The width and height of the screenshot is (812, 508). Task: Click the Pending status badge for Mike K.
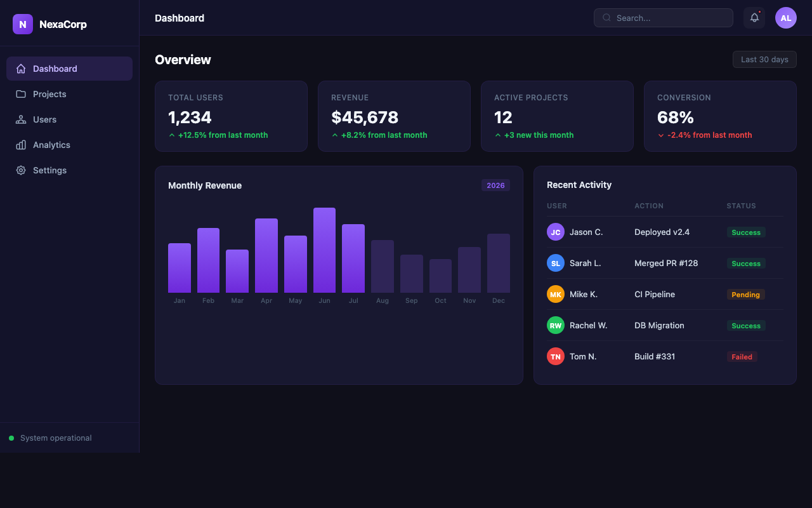coord(746,295)
